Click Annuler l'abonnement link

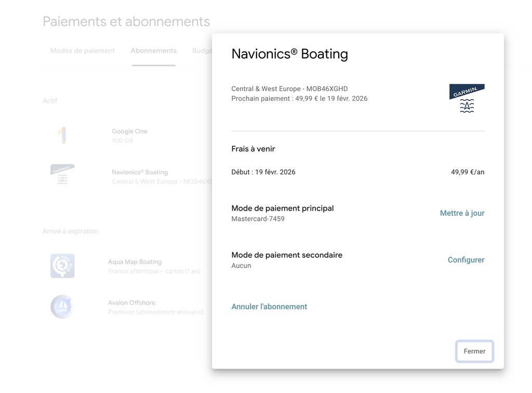point(269,307)
